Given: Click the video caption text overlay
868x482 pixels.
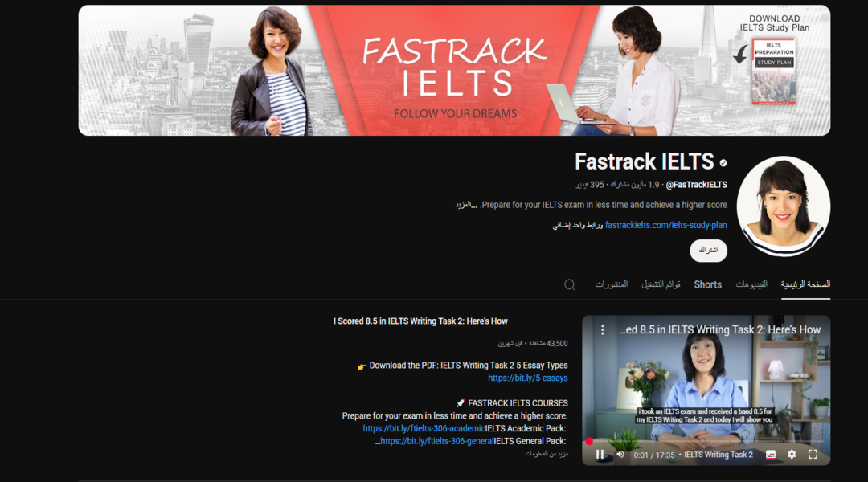Looking at the screenshot, I should [705, 415].
